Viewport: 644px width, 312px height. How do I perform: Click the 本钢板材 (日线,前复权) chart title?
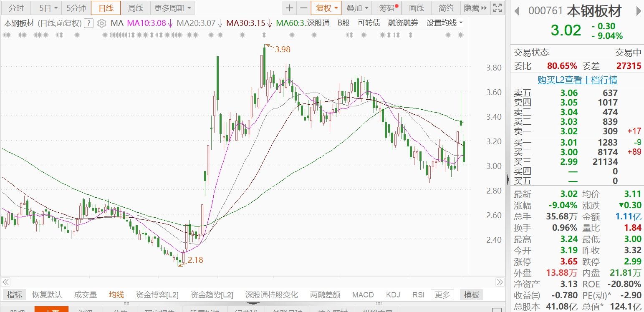tap(43, 23)
